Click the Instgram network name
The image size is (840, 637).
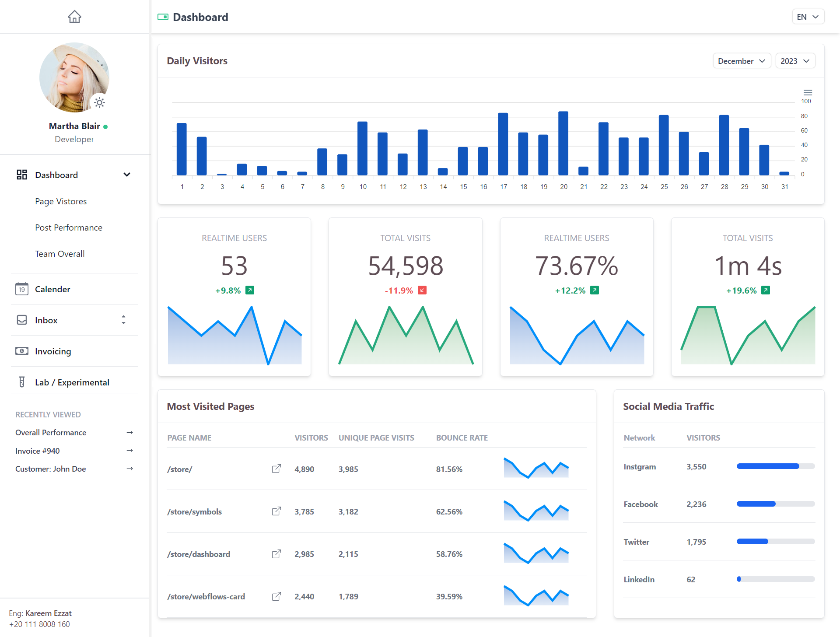(x=640, y=466)
